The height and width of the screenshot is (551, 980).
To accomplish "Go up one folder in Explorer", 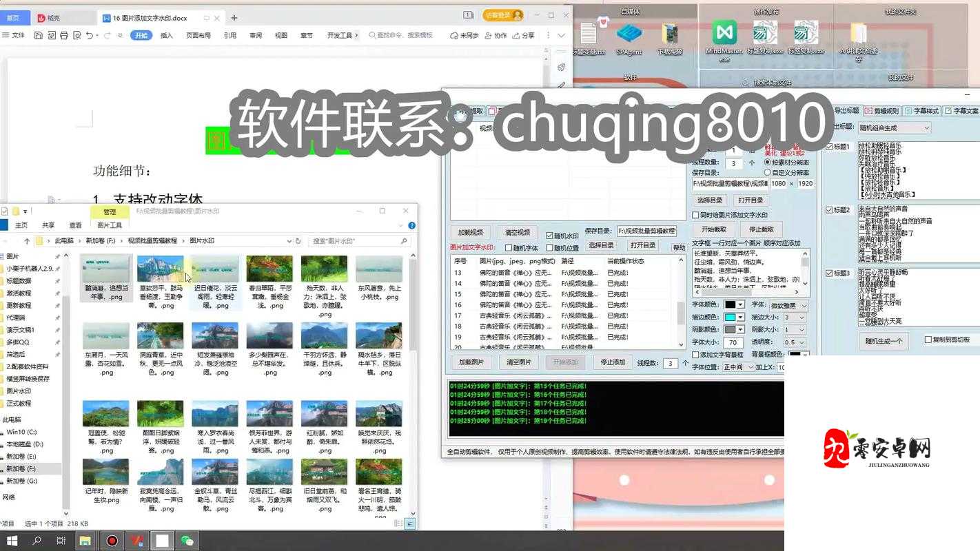I will 27,241.
